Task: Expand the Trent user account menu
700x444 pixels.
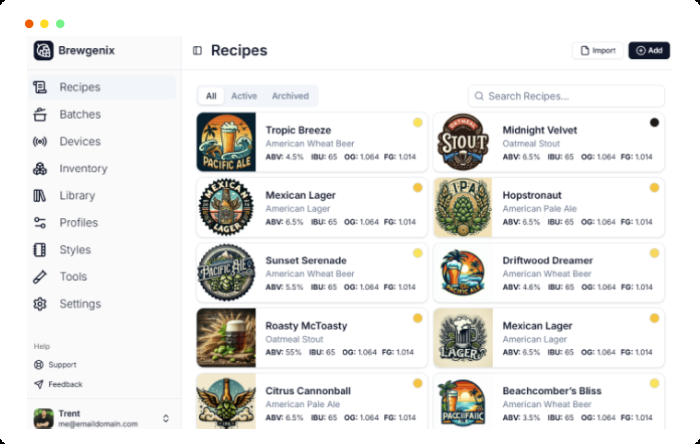Action: [x=166, y=418]
